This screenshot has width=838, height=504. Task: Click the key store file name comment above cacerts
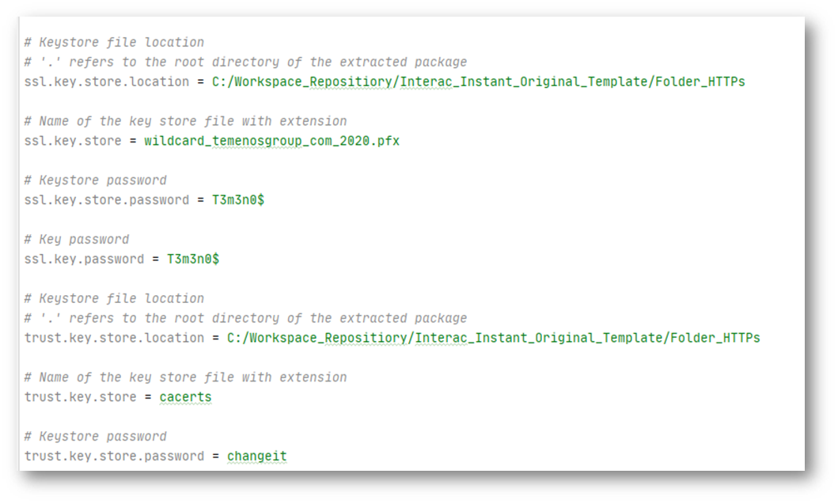(185, 377)
